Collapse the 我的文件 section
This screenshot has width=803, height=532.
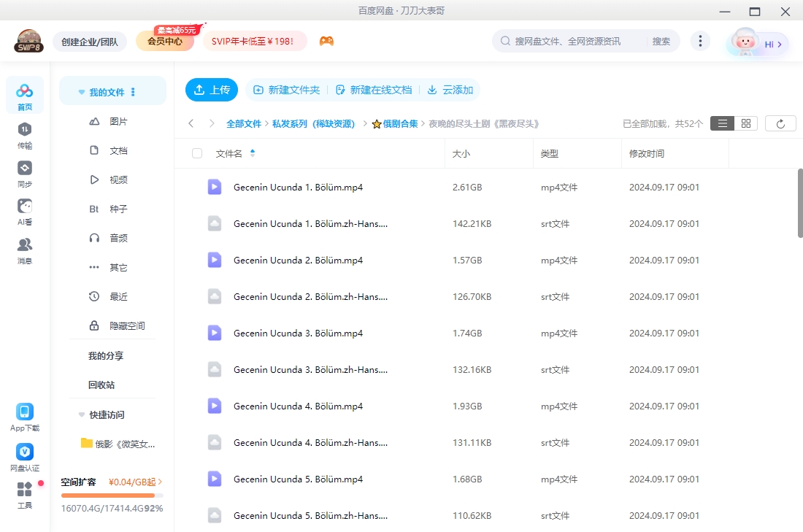click(x=81, y=90)
